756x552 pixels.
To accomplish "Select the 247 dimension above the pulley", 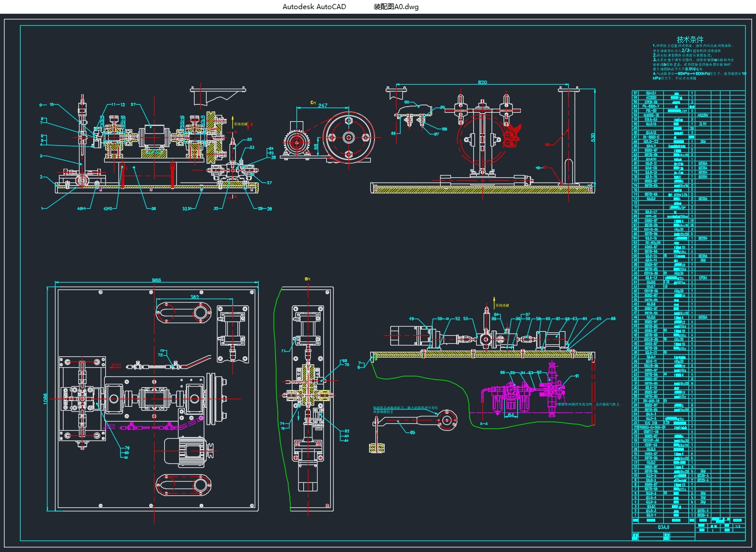I will (322, 106).
